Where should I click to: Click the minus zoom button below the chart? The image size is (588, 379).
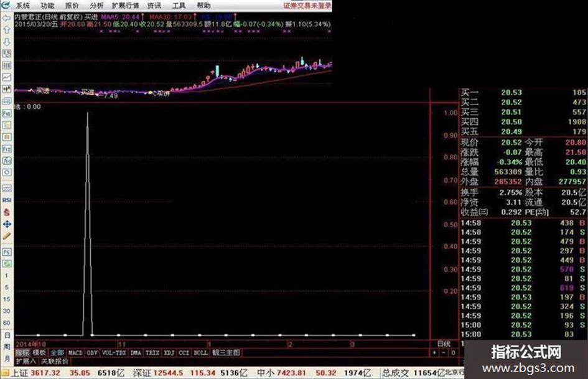[x=444, y=353]
